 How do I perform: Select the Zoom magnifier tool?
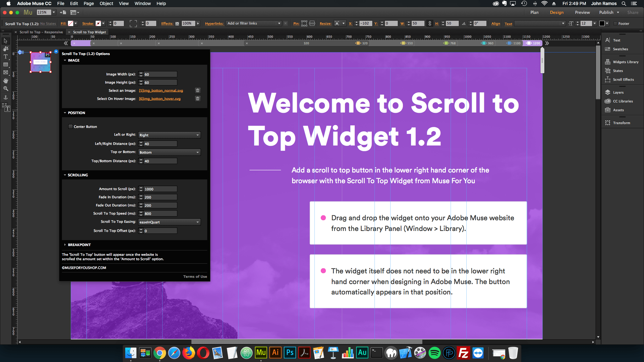coord(6,89)
